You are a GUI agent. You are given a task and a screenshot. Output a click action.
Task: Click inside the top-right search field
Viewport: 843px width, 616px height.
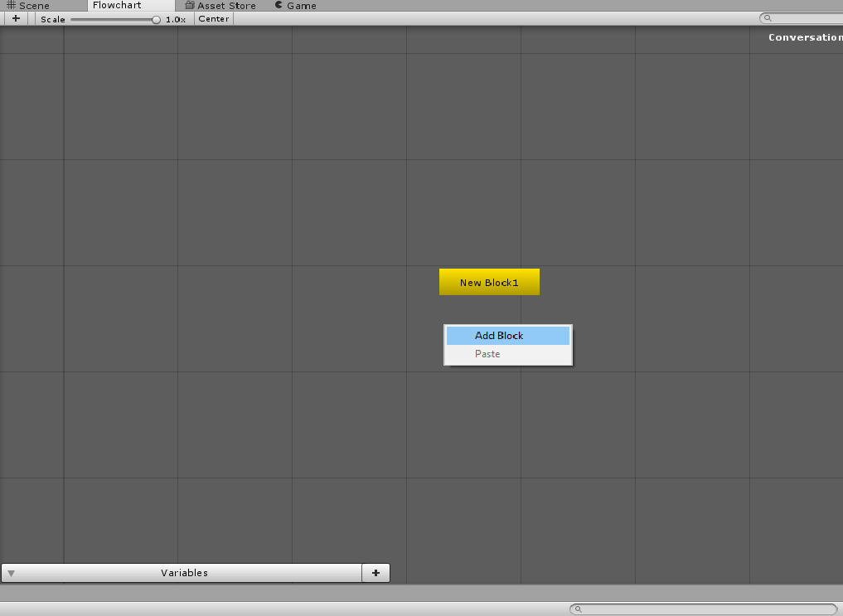pos(808,17)
